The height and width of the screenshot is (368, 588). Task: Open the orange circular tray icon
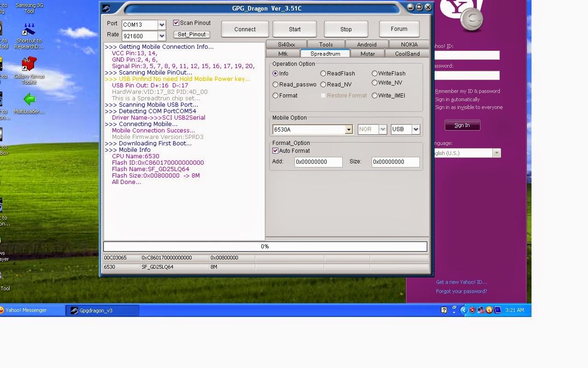tap(489, 310)
